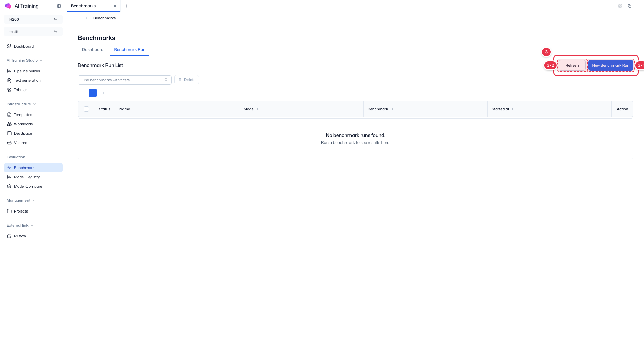This screenshot has width=644, height=362.
Task: Go to Templates
Action: (x=33, y=115)
